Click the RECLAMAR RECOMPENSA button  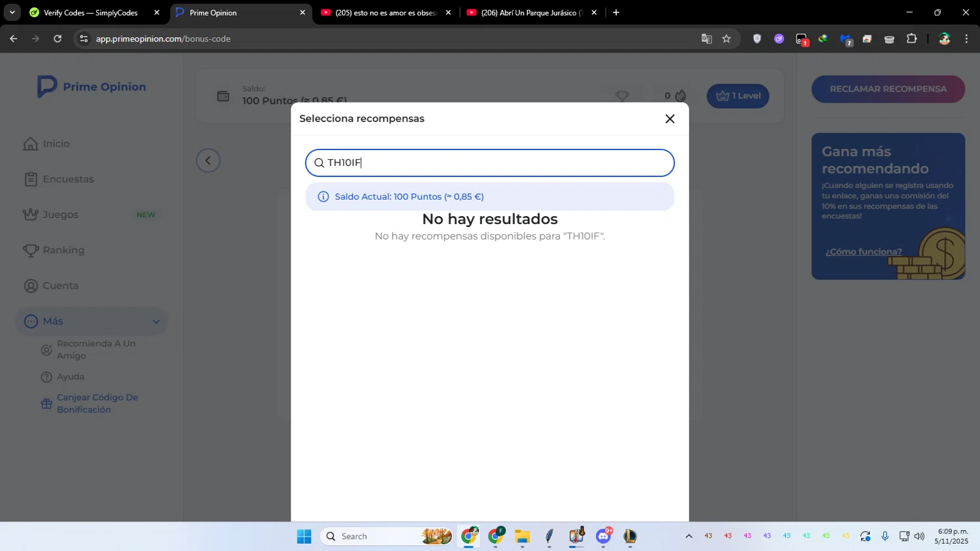pyautogui.click(x=888, y=89)
